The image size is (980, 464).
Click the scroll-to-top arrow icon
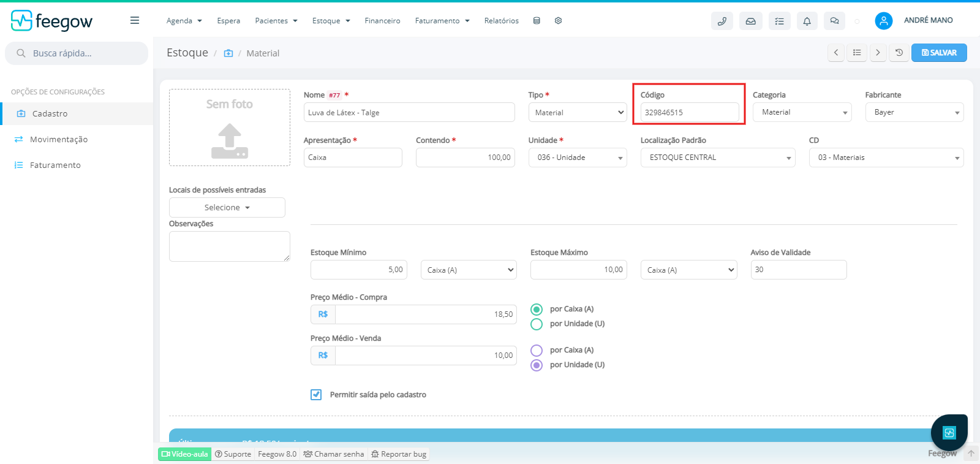[x=971, y=454]
